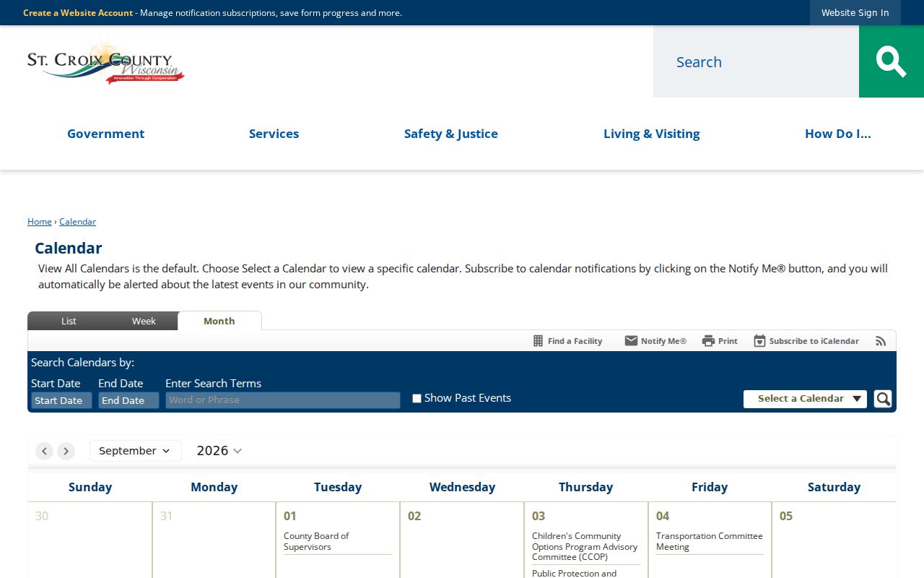The image size is (924, 578).
Task: Click the site Search input field
Action: 756,62
